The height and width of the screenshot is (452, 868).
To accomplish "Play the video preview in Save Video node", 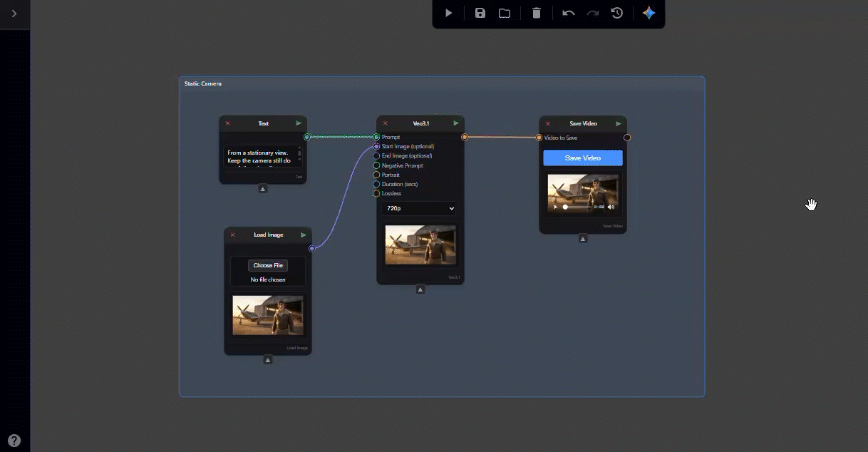I will [x=557, y=207].
